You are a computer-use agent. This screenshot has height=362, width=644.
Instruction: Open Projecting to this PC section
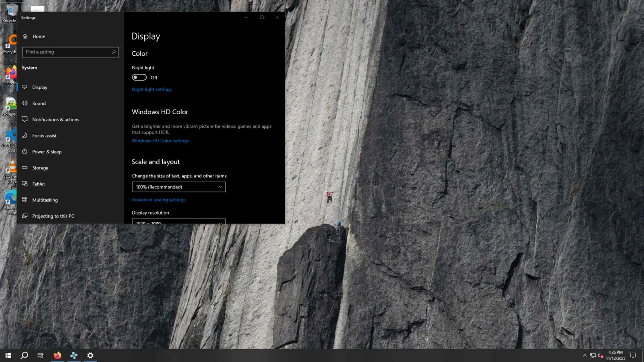(x=53, y=216)
